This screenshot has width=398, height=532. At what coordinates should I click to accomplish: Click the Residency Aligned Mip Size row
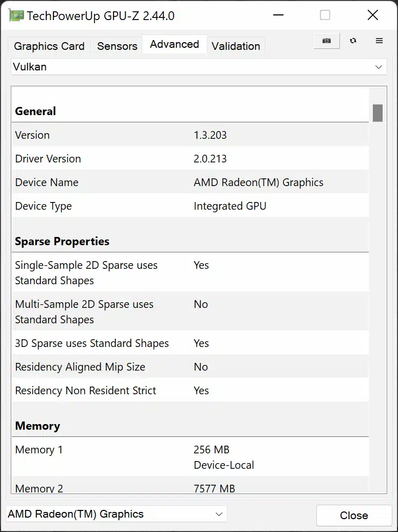(190, 367)
